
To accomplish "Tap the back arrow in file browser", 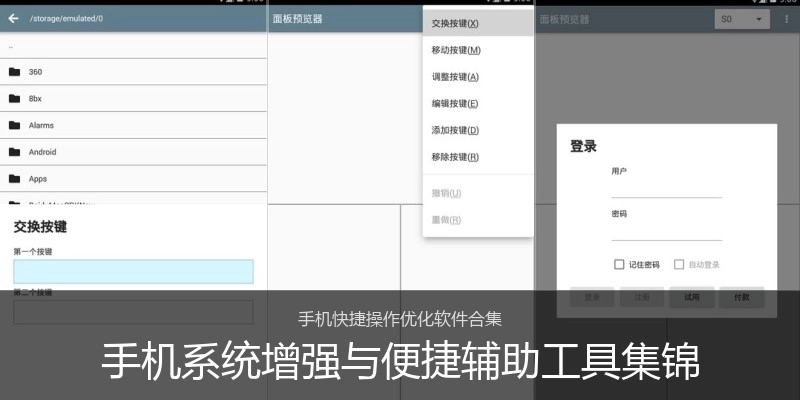I will pos(13,18).
